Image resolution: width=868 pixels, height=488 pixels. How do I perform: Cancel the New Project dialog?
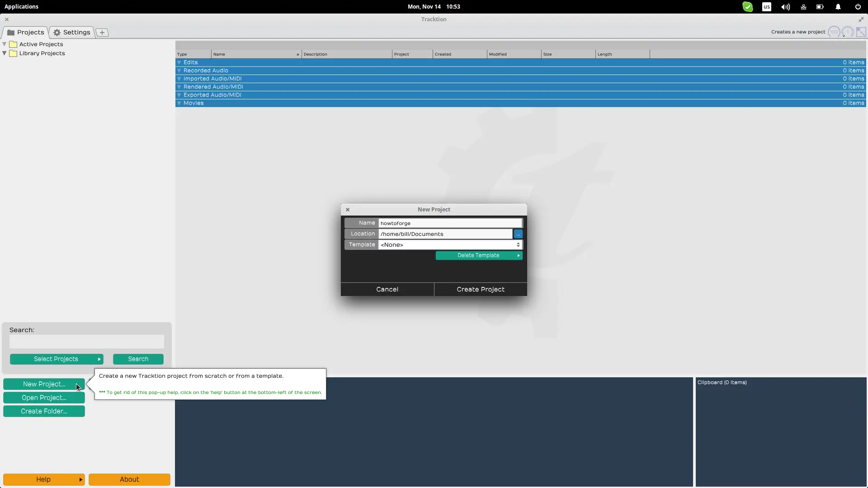[x=387, y=290]
